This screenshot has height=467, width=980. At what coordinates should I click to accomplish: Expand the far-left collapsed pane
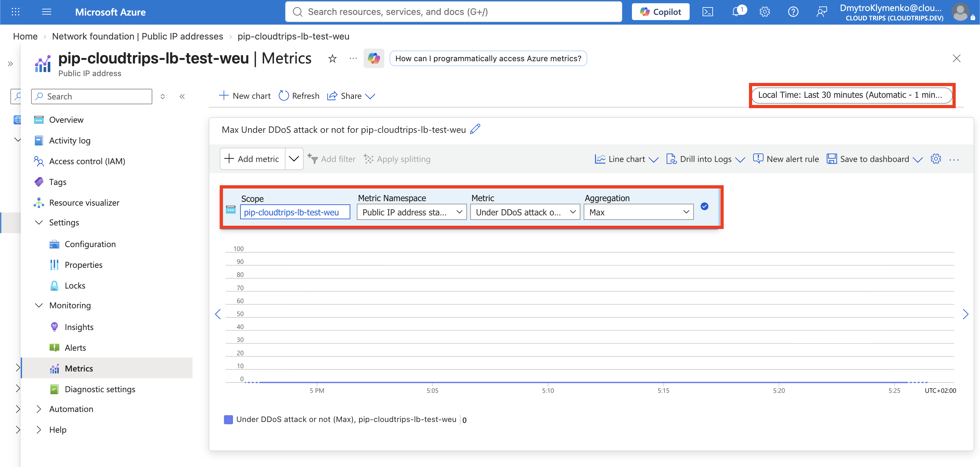[10, 64]
